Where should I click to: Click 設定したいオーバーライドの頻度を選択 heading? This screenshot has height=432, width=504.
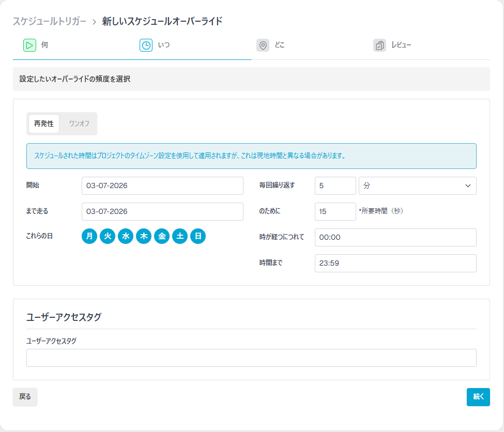coord(75,79)
